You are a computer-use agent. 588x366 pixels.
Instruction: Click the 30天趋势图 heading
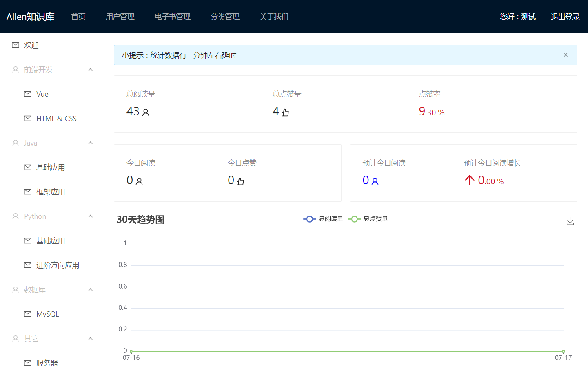(x=140, y=220)
